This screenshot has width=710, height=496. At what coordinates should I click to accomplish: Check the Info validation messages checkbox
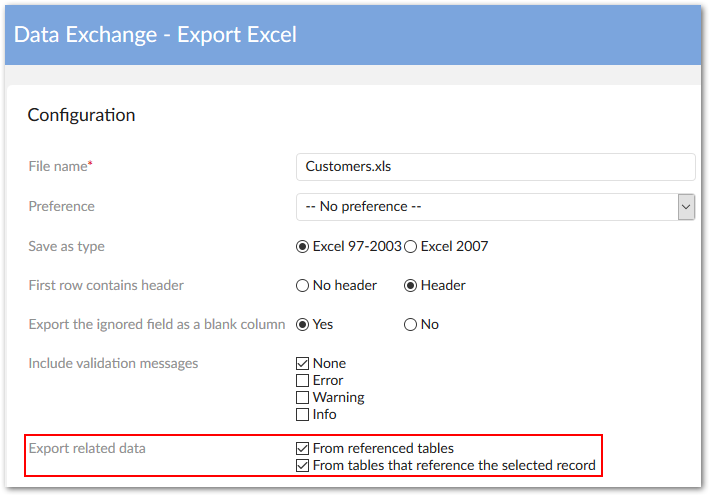point(303,415)
